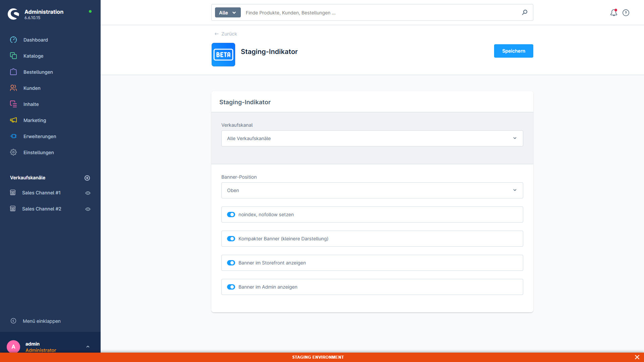Dismiss the Staging Environment banner
Screen dimensions: 644x362
coord(637,357)
